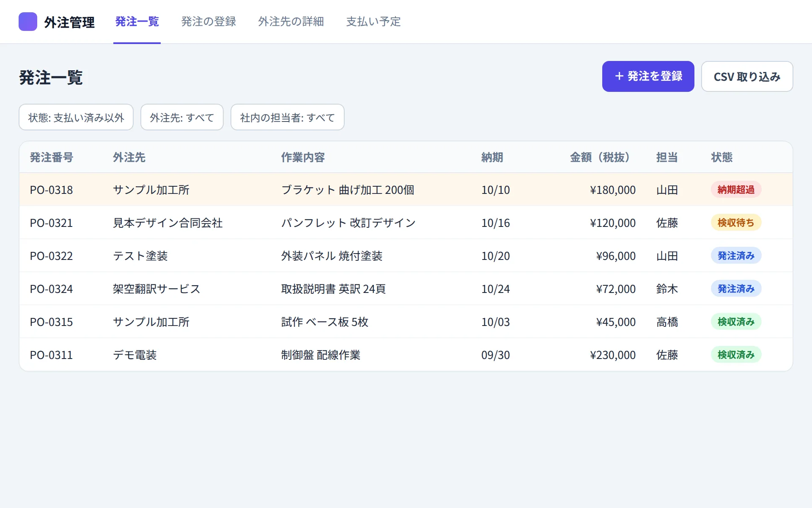This screenshot has width=812, height=508.
Task: Click the amount ¥230,000
Action: [x=613, y=355]
